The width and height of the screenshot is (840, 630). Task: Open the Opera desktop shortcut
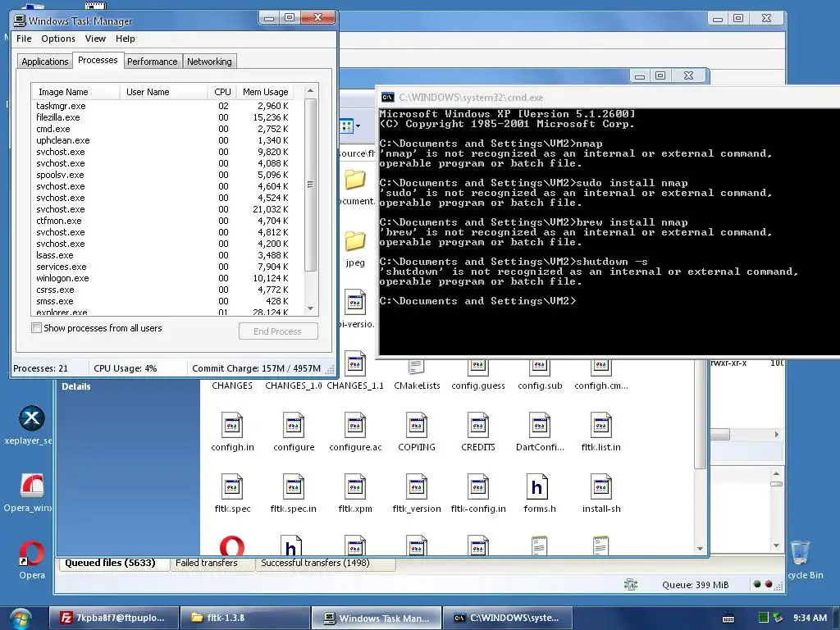[x=32, y=554]
